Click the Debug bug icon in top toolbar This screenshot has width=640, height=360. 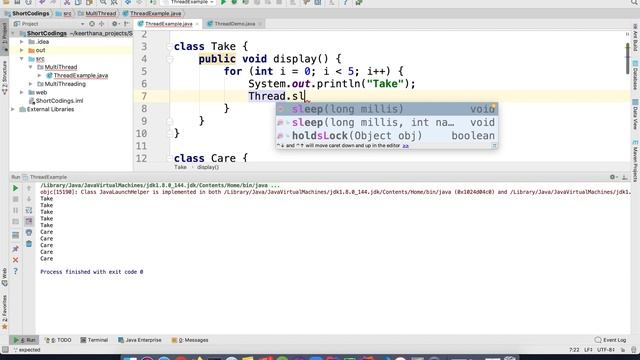click(234, 2)
